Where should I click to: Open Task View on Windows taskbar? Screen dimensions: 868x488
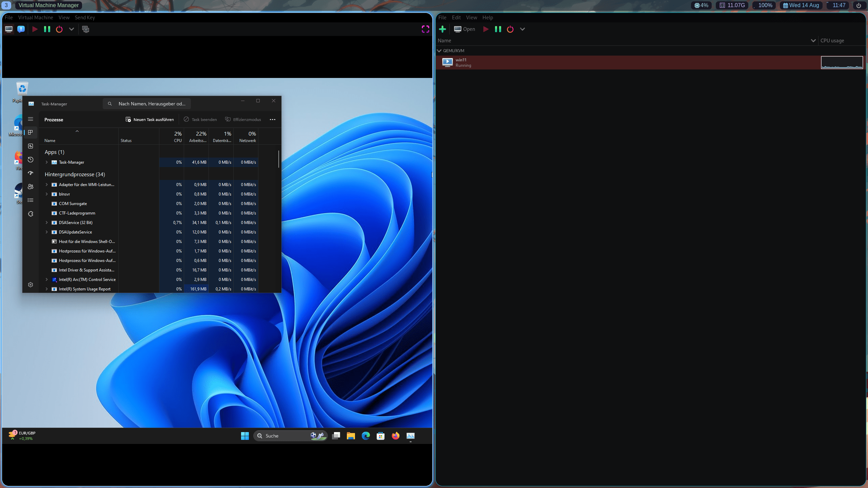pos(336,436)
